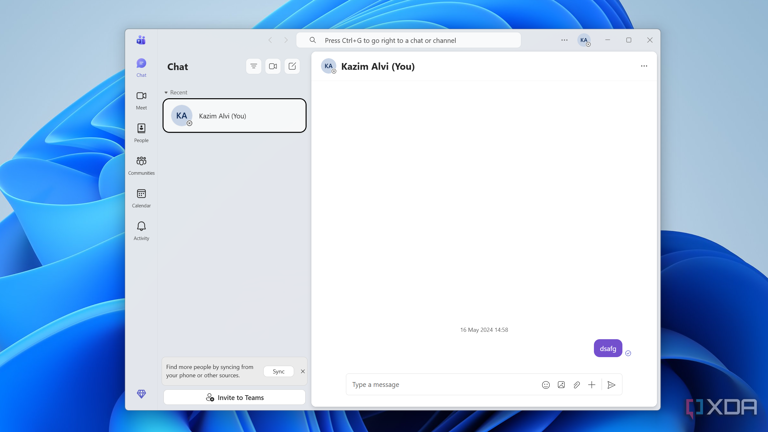
Task: Show the Activity notifications
Action: point(141,230)
